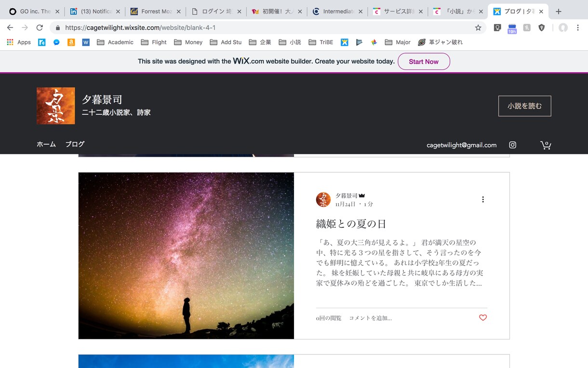The height and width of the screenshot is (368, 588).
Task: Open the TriBE bookmarks folder
Action: tap(321, 42)
